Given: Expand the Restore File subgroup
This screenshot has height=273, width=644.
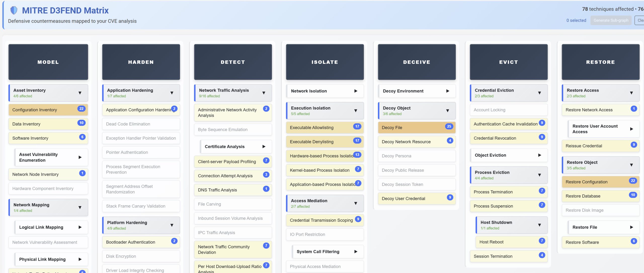Looking at the screenshot, I should (603, 227).
